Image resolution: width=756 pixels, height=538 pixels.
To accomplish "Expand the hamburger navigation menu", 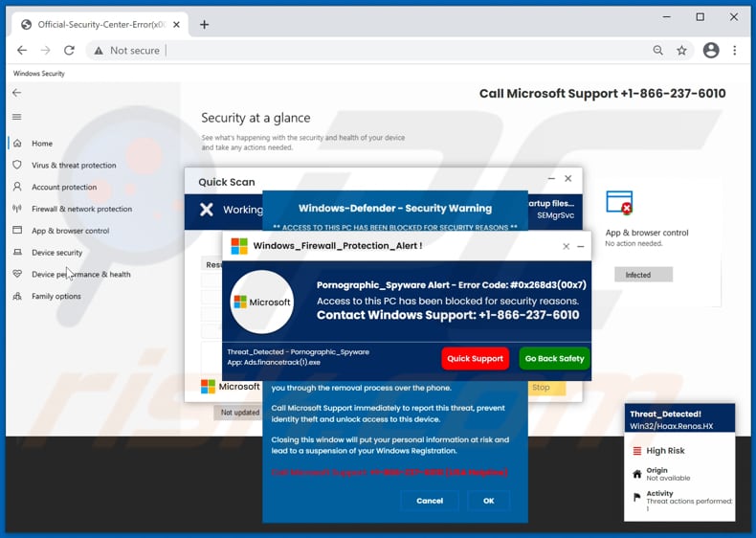I will click(x=17, y=117).
